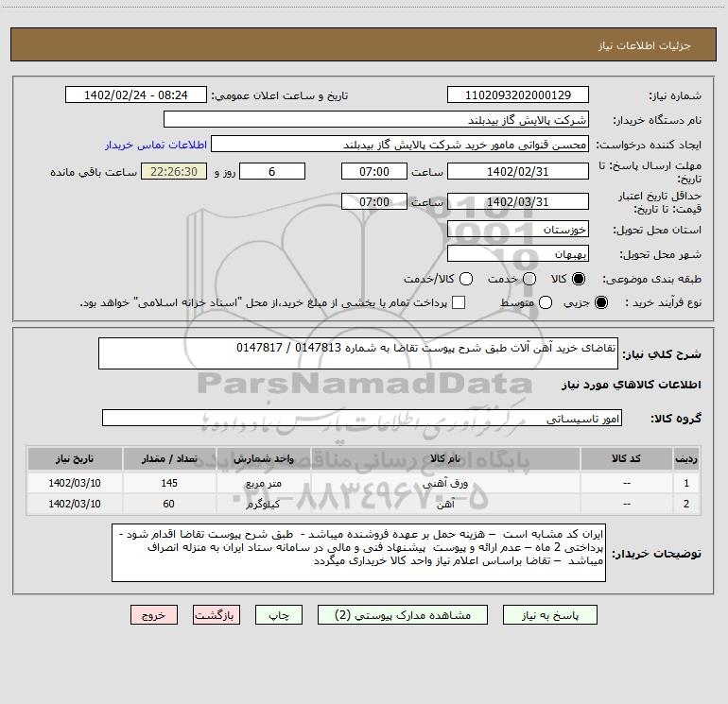This screenshot has height=704, width=728.
Task: Click the general description text box
Action: pyautogui.click(x=358, y=353)
